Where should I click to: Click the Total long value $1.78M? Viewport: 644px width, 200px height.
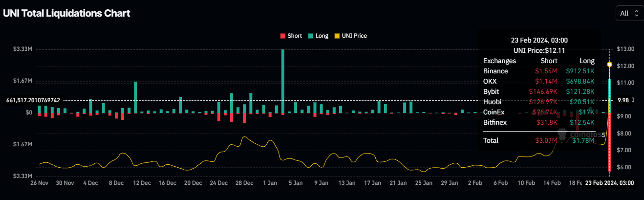coord(583,140)
